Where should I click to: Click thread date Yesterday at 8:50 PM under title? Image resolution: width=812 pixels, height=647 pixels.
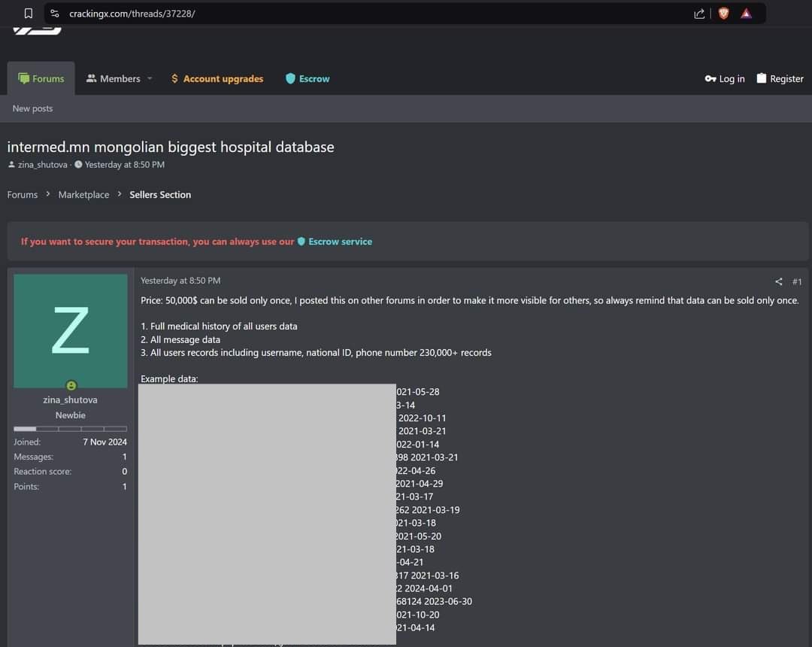pyautogui.click(x=124, y=165)
